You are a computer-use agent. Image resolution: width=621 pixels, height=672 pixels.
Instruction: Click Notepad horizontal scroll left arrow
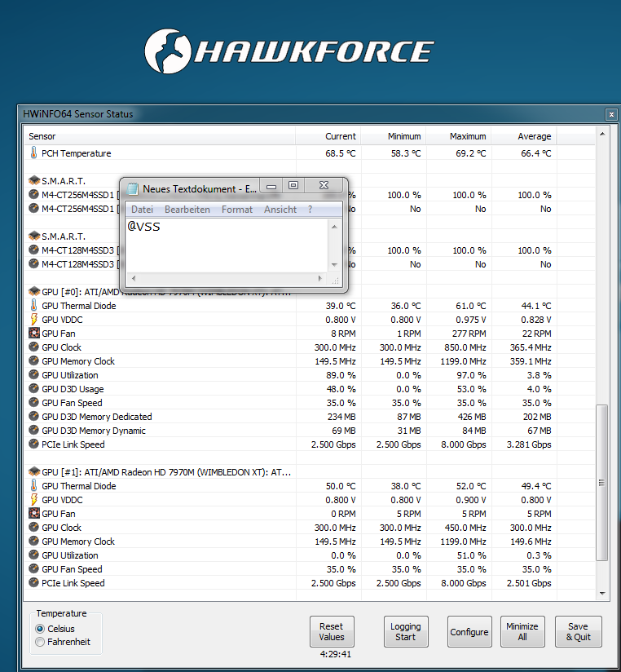(x=134, y=278)
